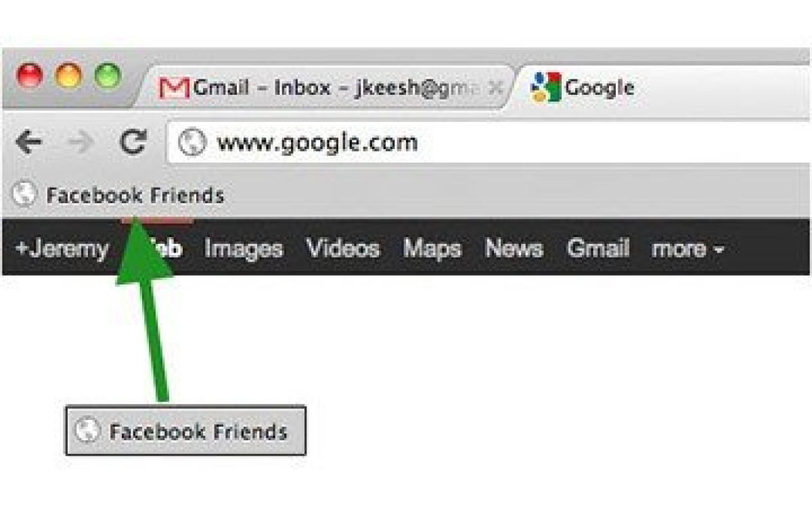Open the +Jeremy profile link
This screenshot has height=508, width=812.
62,249
